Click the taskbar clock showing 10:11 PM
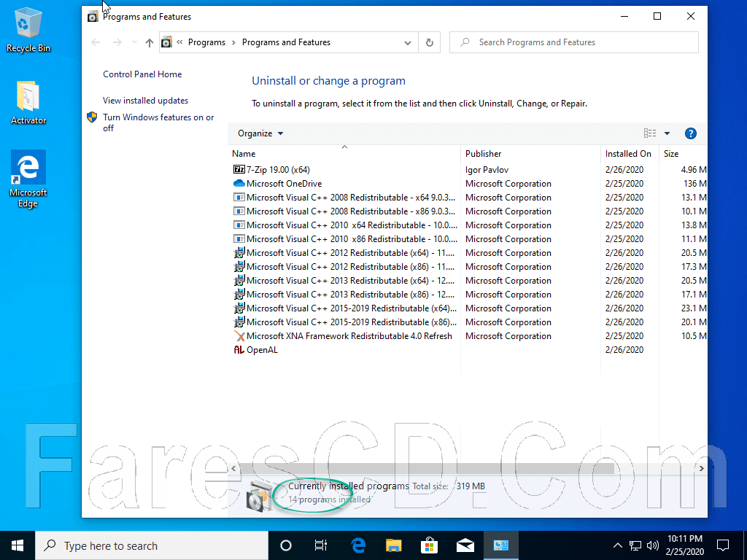747x560 pixels. click(x=684, y=545)
